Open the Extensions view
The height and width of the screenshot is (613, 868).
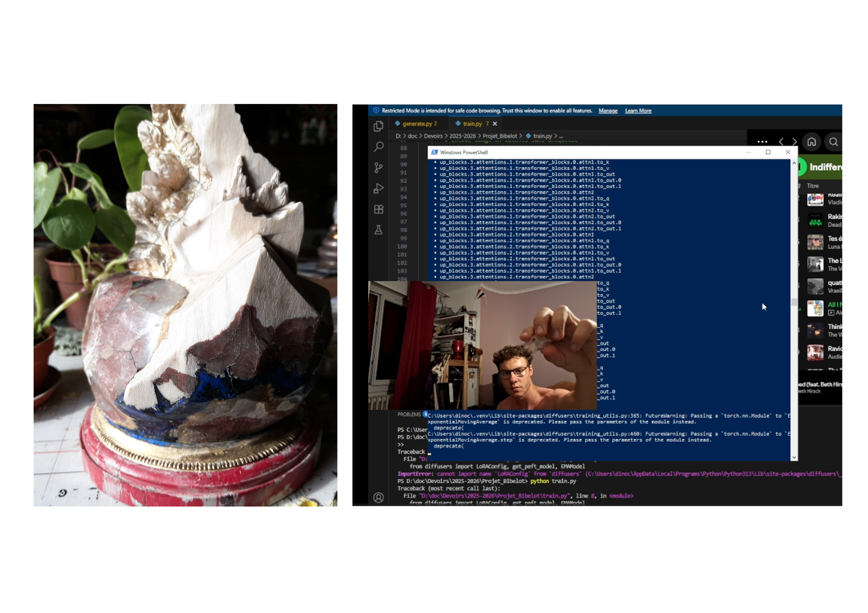[x=378, y=209]
